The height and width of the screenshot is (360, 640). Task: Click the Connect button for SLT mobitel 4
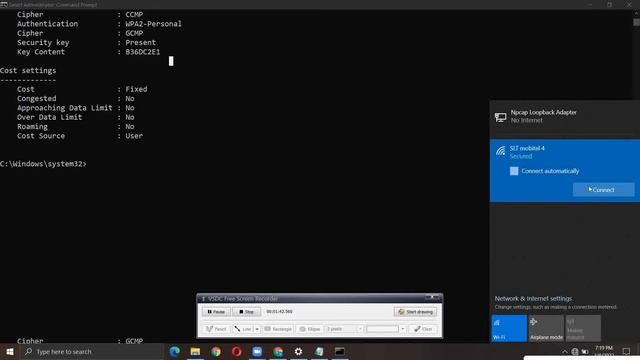[x=603, y=190]
